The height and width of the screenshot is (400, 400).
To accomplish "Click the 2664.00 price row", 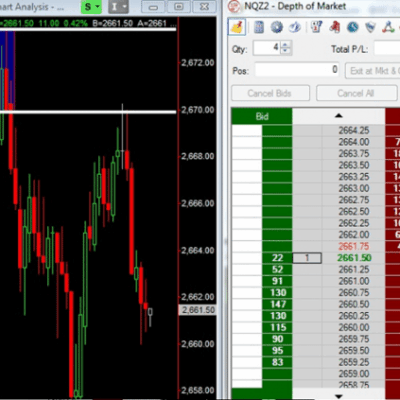I will 354,142.
